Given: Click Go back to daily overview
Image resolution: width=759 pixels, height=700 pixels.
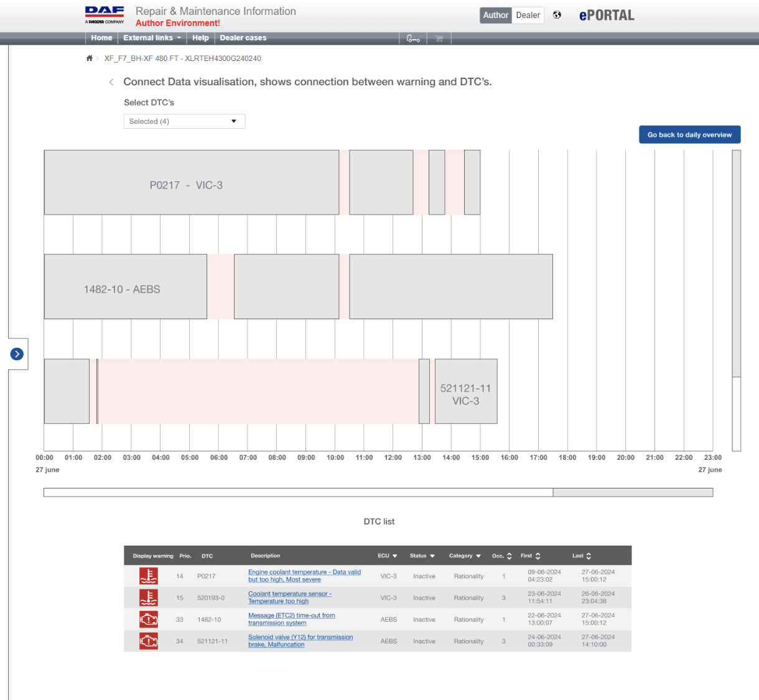Looking at the screenshot, I should 689,135.
